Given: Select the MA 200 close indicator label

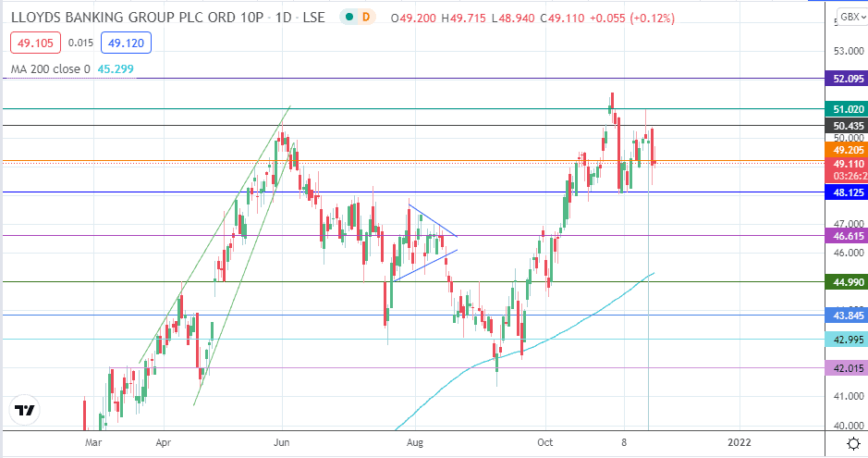Looking at the screenshot, I should pyautogui.click(x=50, y=69).
